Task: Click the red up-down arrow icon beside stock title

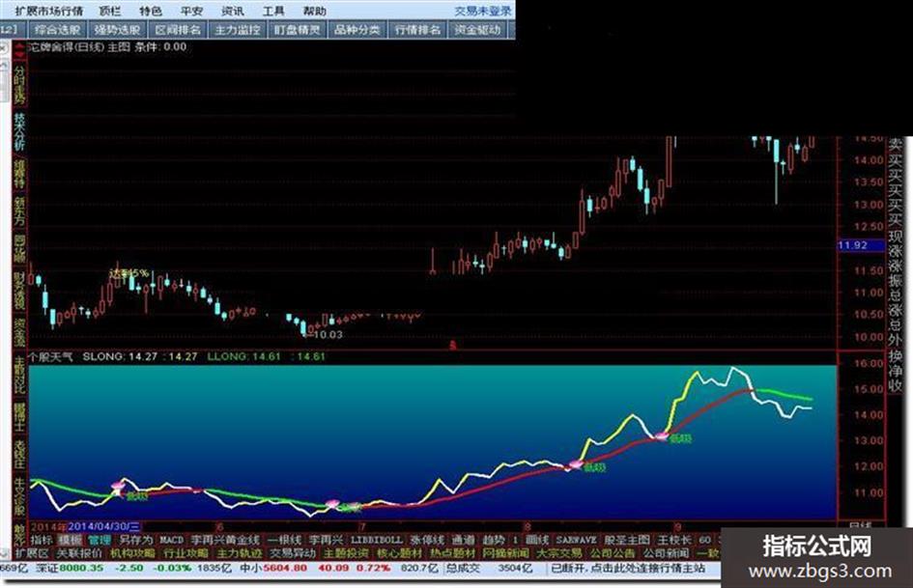Action: pos(20,49)
